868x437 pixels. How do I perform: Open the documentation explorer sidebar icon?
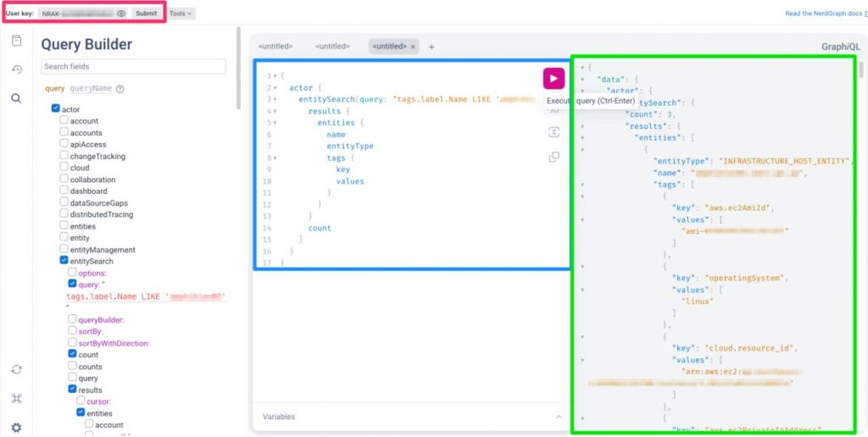coord(16,41)
